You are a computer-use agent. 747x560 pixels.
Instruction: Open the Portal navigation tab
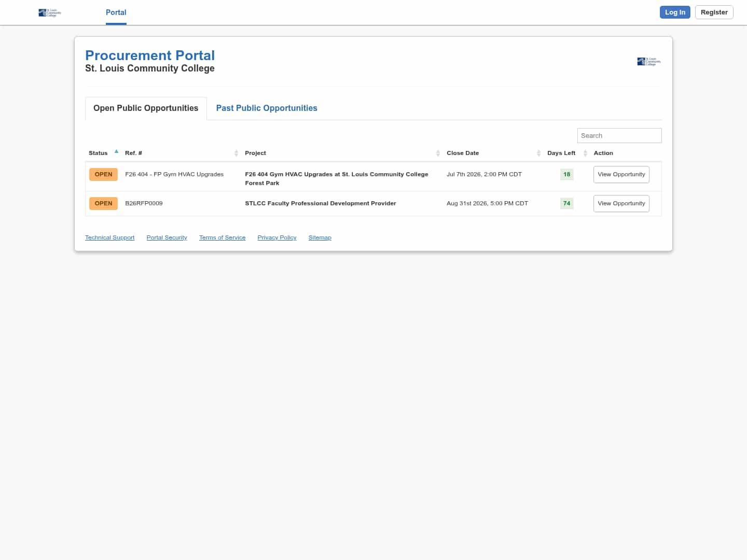116,12
